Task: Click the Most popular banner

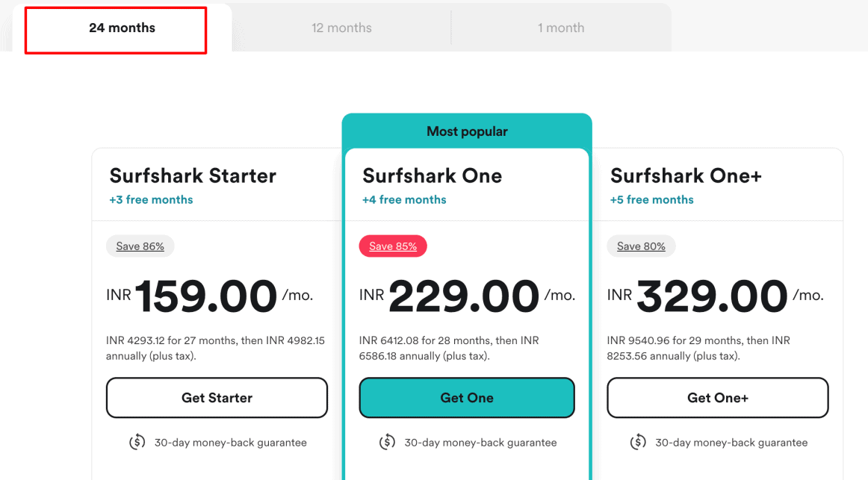Action: pos(467,131)
